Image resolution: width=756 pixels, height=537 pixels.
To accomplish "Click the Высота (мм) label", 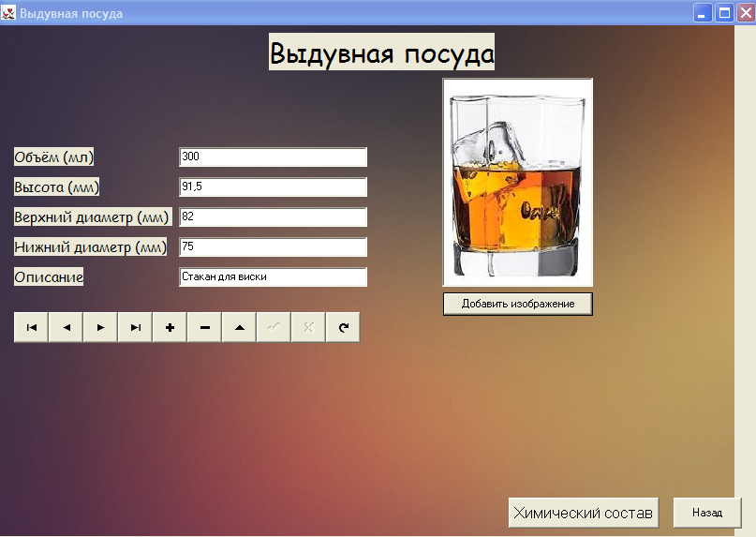I will (56, 186).
